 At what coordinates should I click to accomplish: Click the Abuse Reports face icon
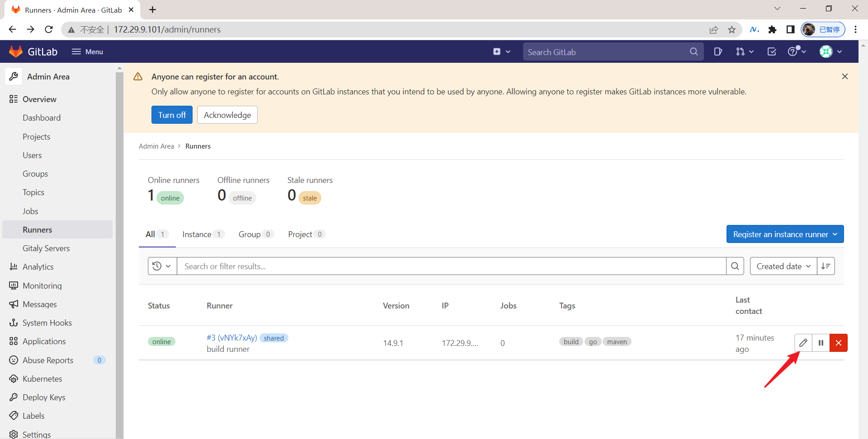pos(14,360)
